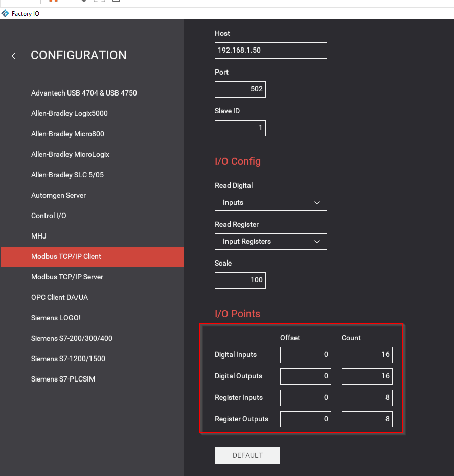Click the Register Inputs Count field

[x=367, y=398]
